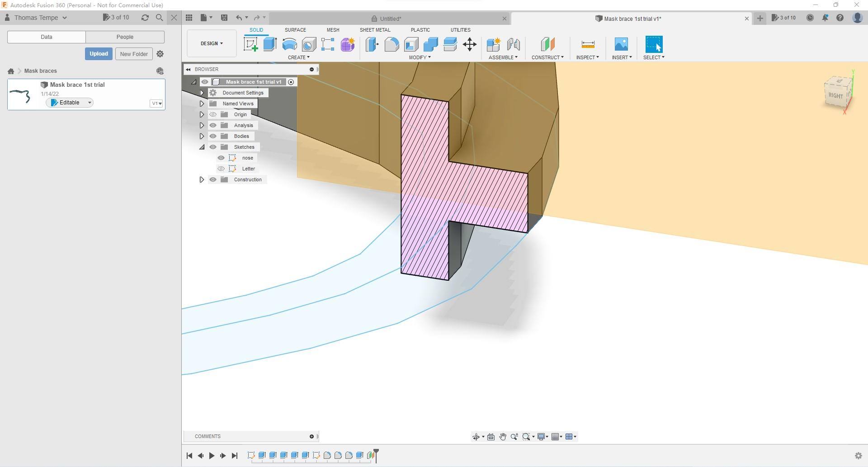
Task: Click RIGHT on the ViewCube
Action: [x=837, y=94]
